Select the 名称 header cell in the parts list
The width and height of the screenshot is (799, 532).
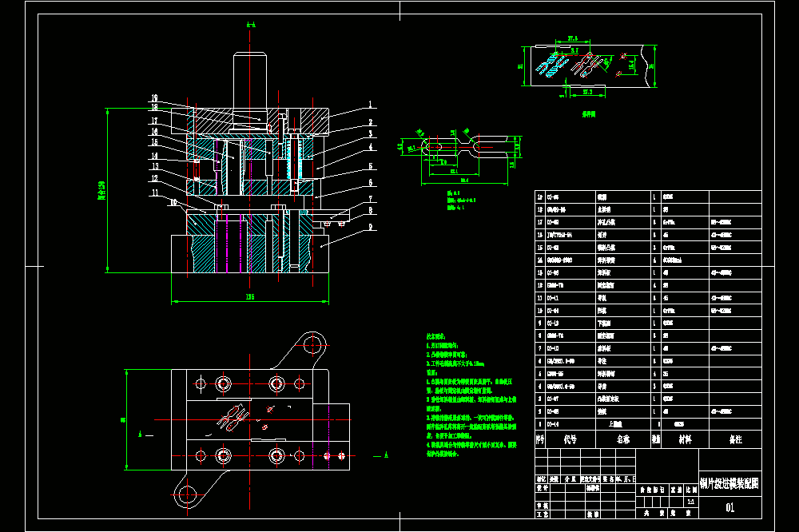(623, 439)
